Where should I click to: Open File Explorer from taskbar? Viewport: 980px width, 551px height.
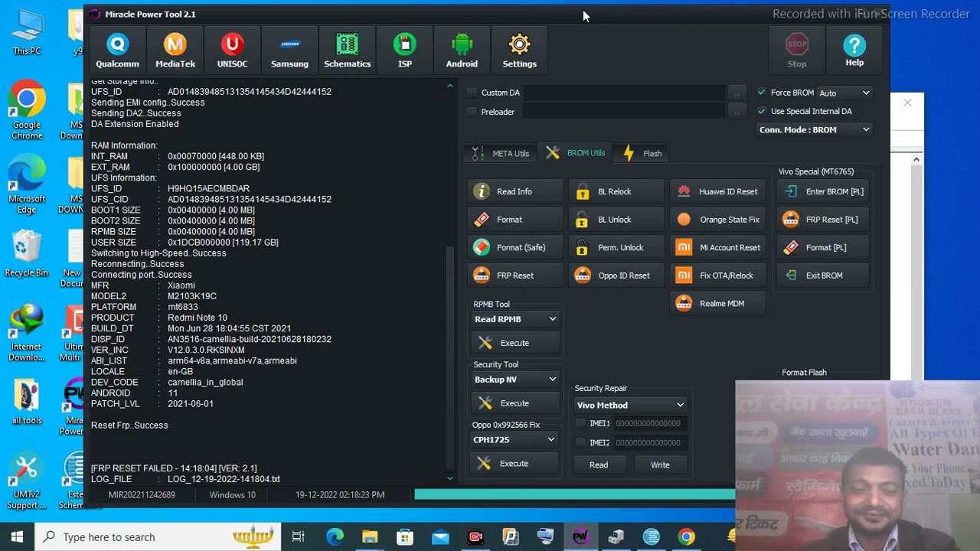[x=370, y=536]
